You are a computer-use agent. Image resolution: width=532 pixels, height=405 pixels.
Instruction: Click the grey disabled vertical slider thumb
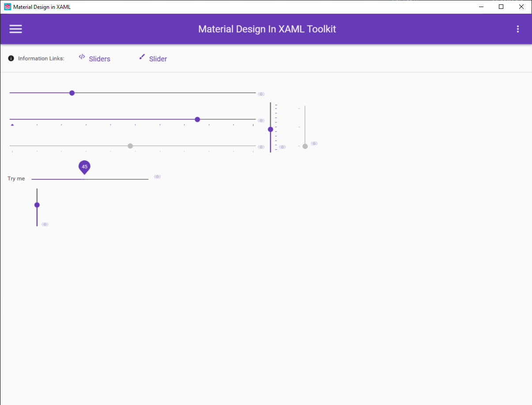click(x=305, y=146)
